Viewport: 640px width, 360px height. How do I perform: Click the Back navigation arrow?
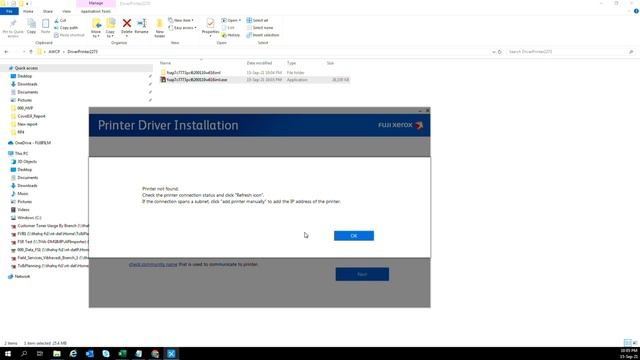[6, 52]
